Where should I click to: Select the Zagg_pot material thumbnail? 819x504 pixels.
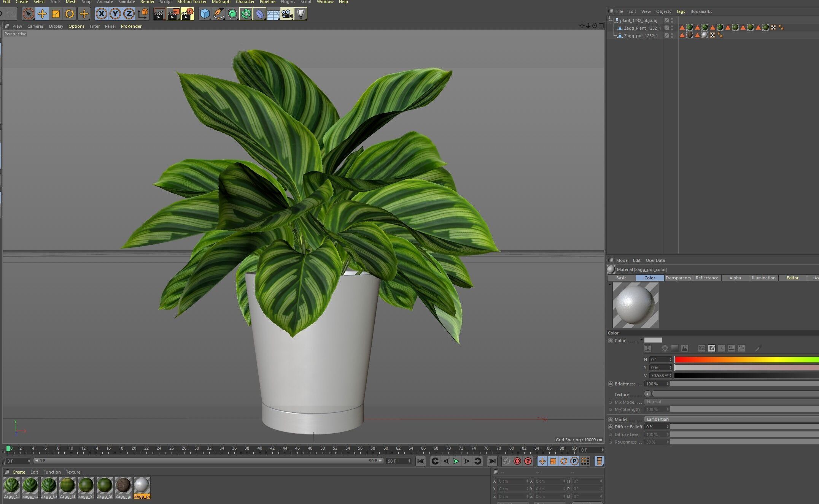(142, 488)
